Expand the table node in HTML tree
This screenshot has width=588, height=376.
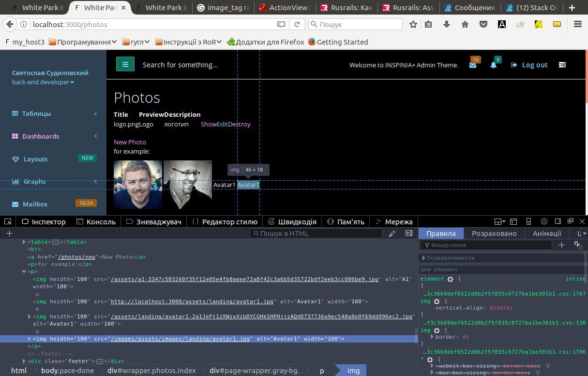point(24,242)
